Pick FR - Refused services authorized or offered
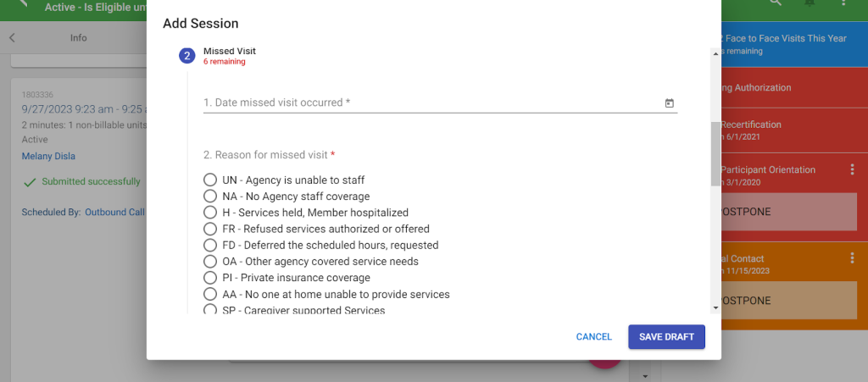Viewport: 868px width, 382px height. coord(210,229)
